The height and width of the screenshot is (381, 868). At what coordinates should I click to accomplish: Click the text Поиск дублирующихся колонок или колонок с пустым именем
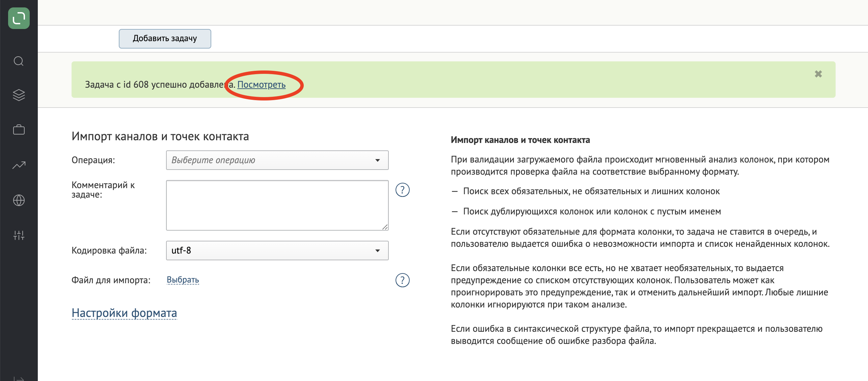592,211
